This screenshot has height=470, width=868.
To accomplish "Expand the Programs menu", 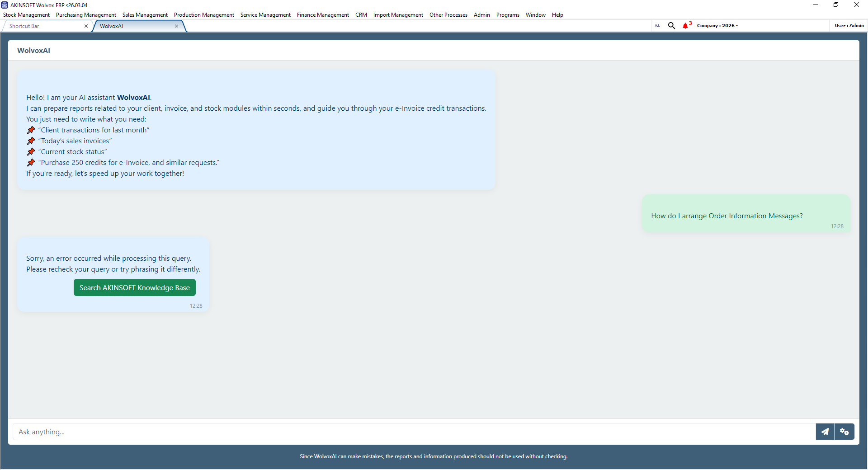I will pos(508,15).
